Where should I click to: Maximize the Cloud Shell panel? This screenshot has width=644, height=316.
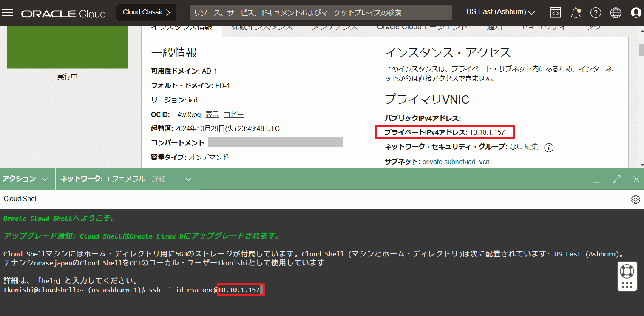616,179
